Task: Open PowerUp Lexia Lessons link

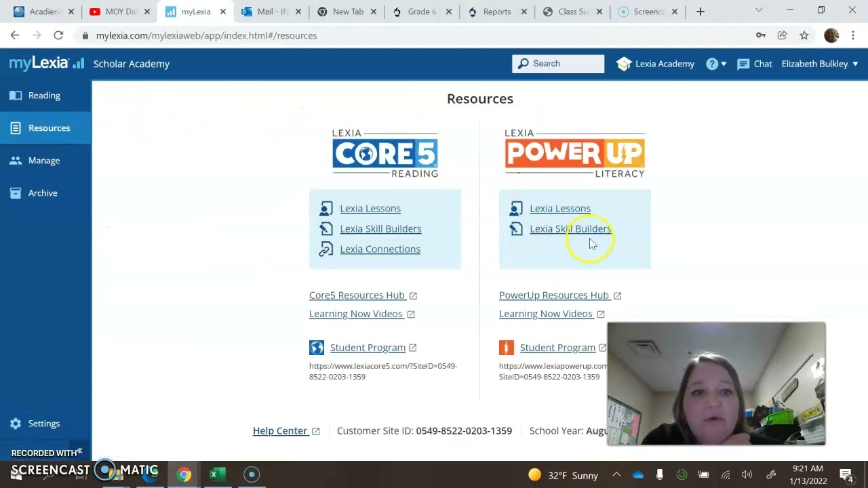Action: click(560, 209)
